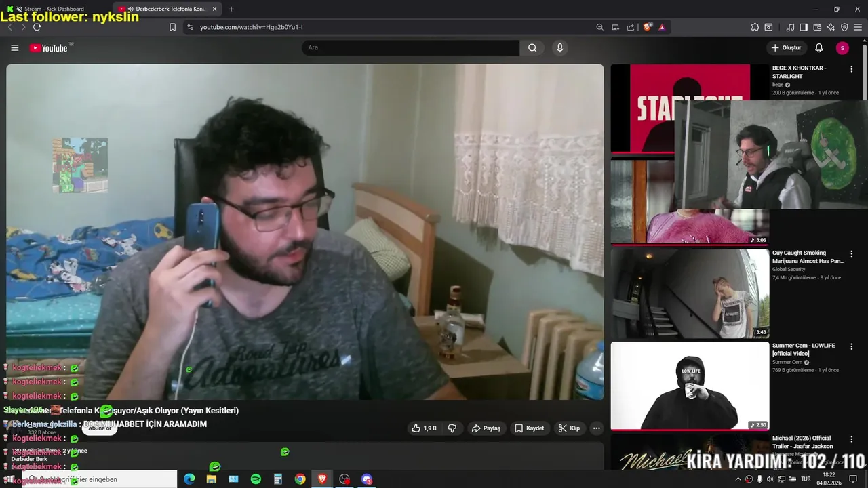Play the Guy Caught Smoking thumbnail

click(690, 293)
